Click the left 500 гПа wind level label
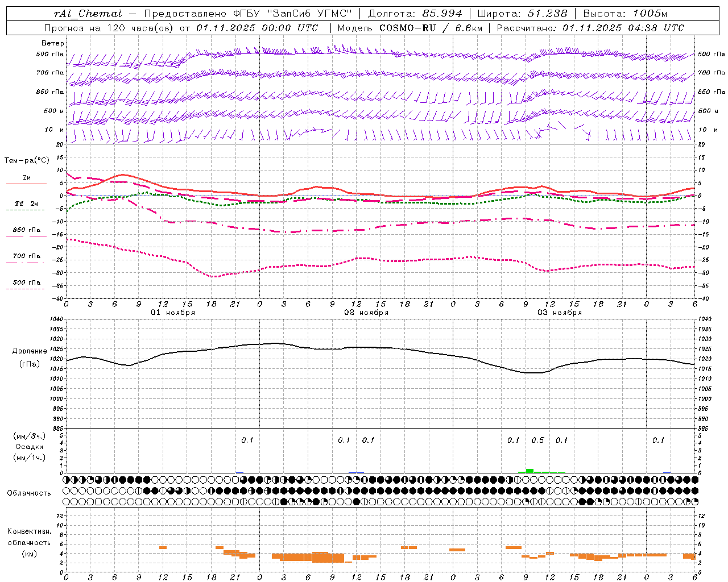The height and width of the screenshot is (582, 728). [50, 54]
